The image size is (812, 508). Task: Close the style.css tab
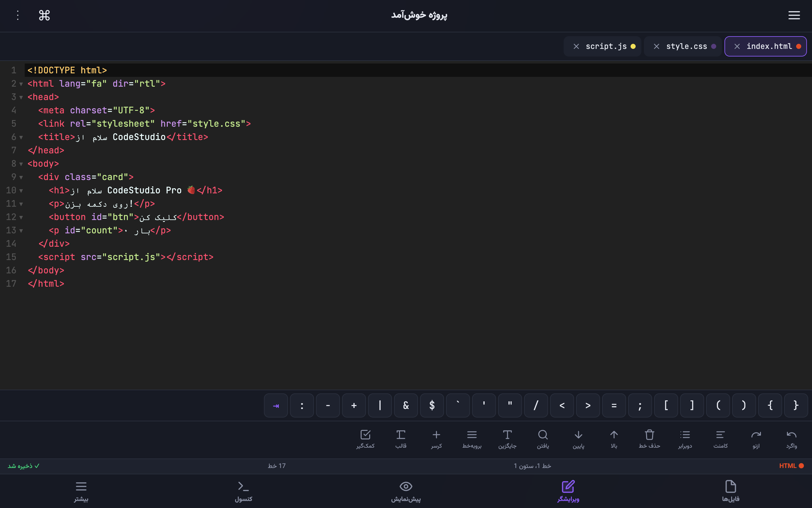pyautogui.click(x=656, y=46)
